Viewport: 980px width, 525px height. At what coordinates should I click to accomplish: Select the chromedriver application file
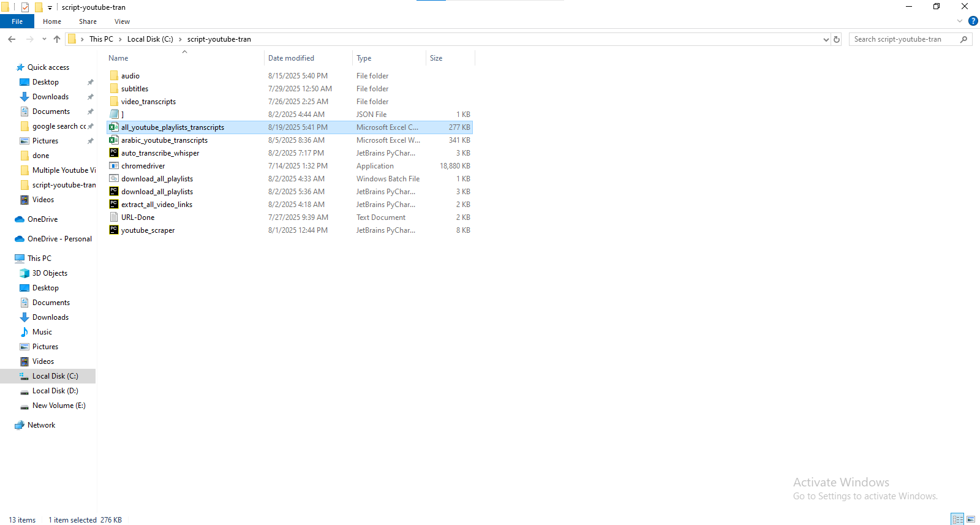143,166
